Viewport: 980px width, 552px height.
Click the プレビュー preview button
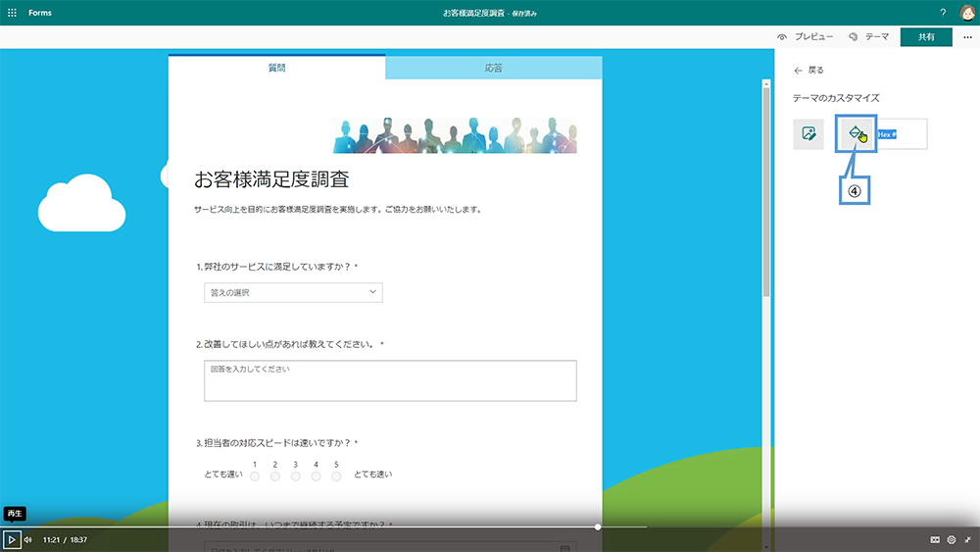(x=805, y=37)
